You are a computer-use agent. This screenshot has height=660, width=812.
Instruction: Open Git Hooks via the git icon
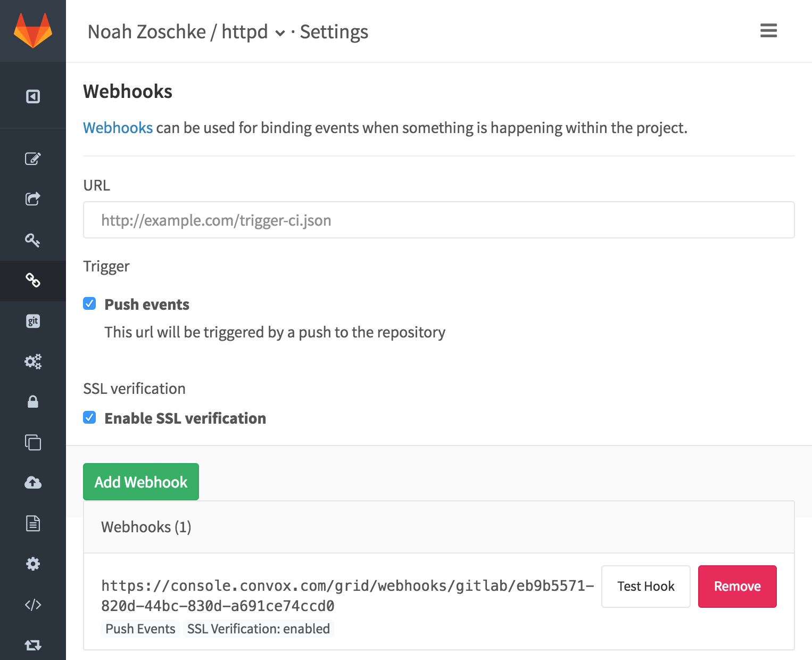click(33, 320)
